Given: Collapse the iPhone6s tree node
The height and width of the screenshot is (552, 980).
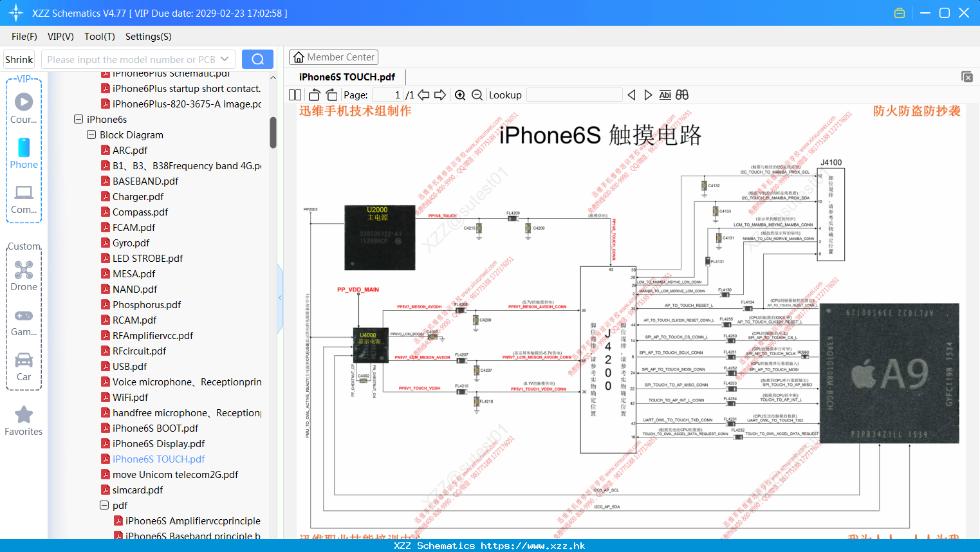Looking at the screenshot, I should 79,119.
